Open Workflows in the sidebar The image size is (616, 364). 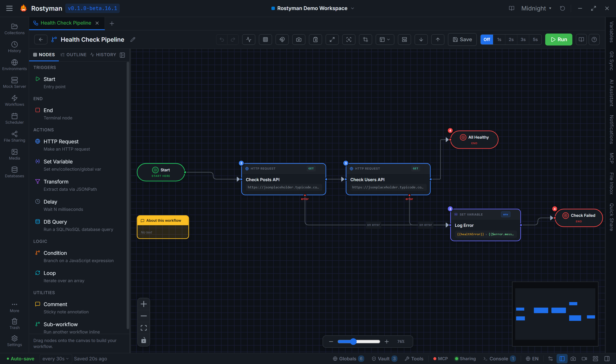15,101
